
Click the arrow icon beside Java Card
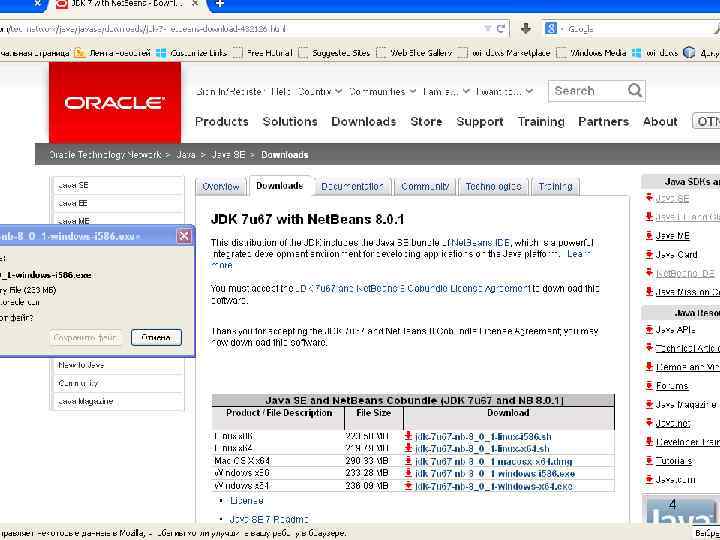click(649, 254)
